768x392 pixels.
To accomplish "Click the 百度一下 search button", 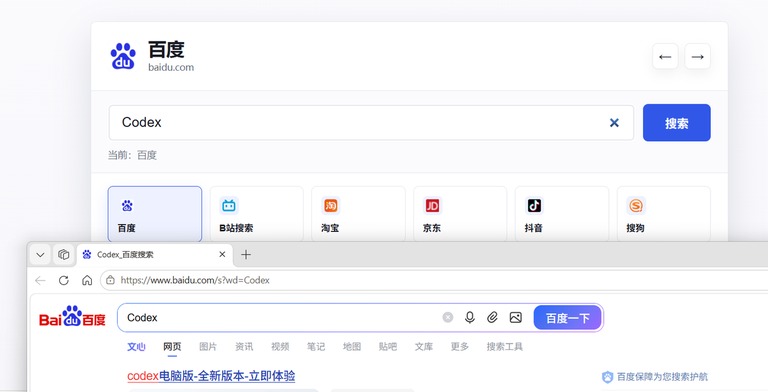I will [x=568, y=318].
